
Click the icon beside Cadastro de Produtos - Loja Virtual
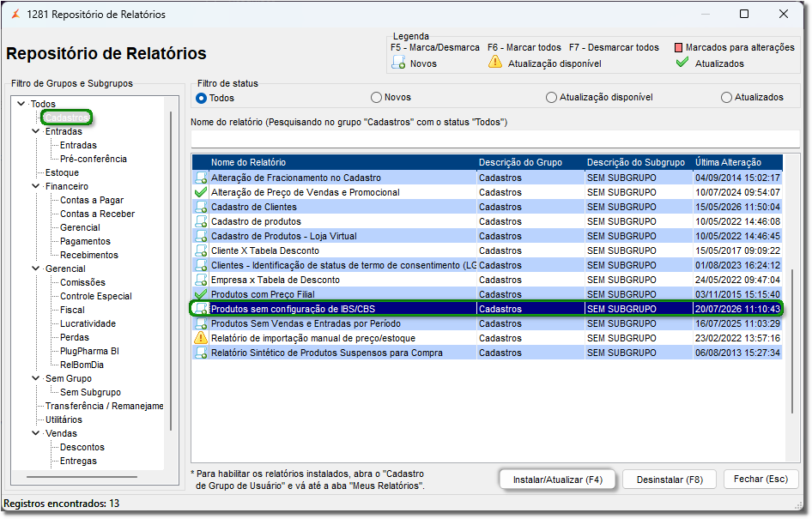[200, 236]
